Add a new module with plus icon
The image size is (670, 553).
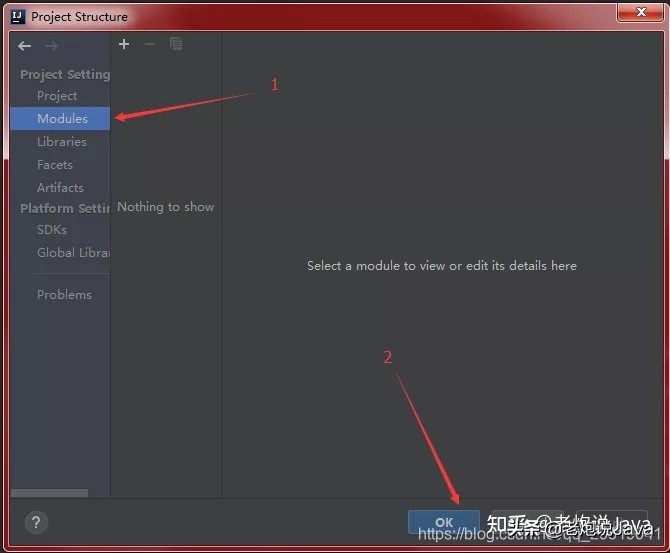click(124, 44)
